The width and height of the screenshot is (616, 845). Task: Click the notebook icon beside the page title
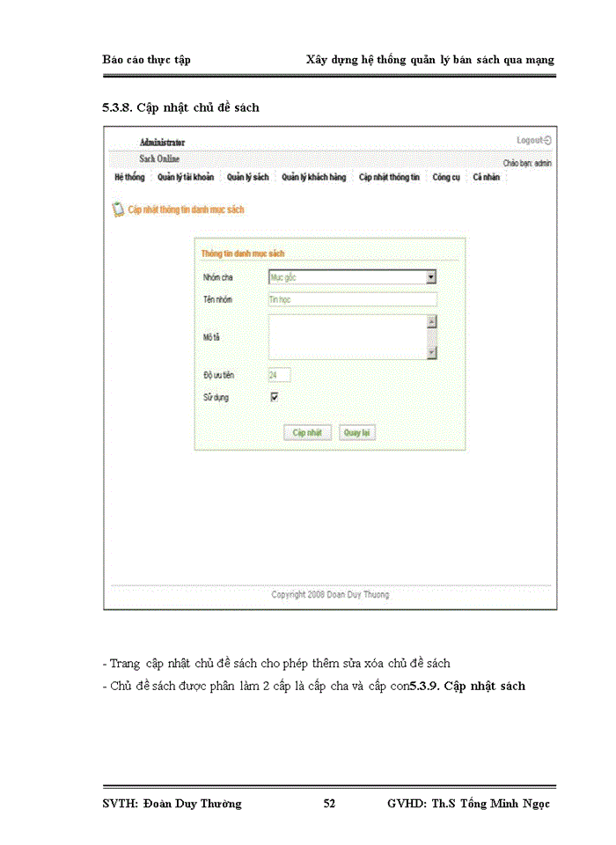coord(118,209)
